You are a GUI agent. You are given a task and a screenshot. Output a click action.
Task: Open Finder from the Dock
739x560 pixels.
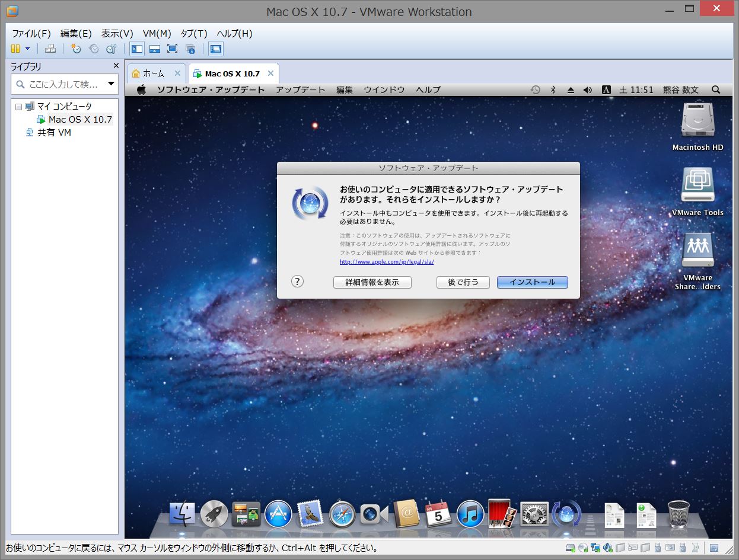(182, 513)
